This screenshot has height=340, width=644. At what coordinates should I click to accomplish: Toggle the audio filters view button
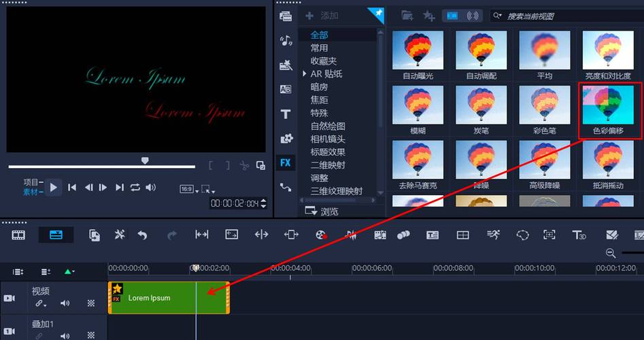(473, 16)
